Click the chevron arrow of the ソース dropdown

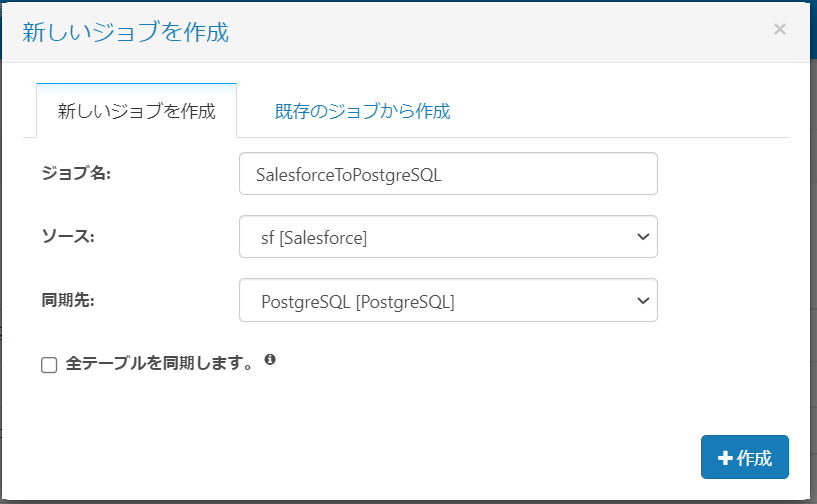pos(642,237)
